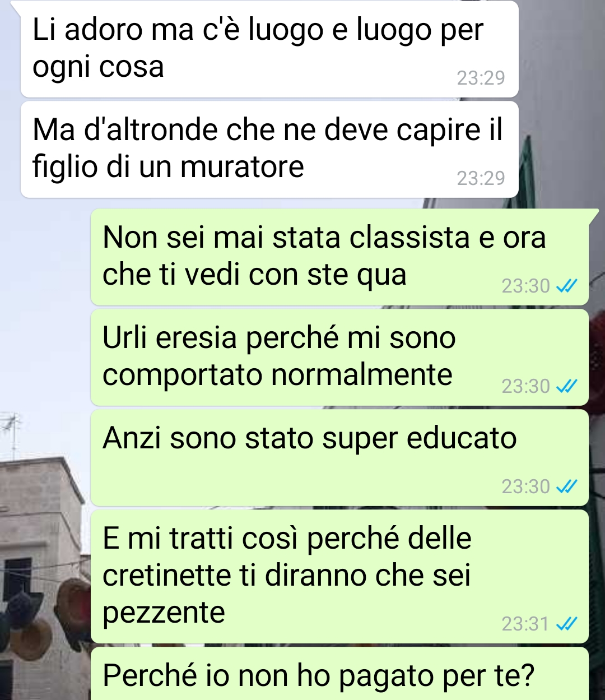Tap the 23:29 timestamp under 'figlio di un muratore'

click(481, 178)
